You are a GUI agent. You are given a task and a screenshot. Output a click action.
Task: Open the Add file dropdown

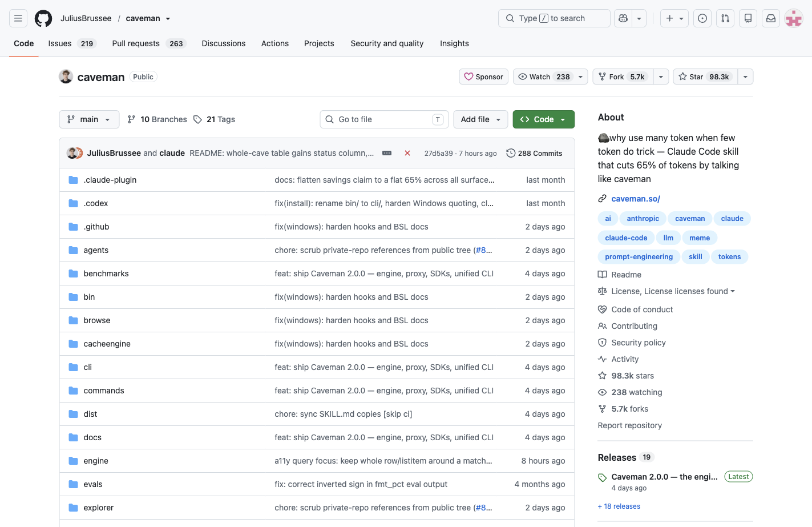[x=480, y=119]
